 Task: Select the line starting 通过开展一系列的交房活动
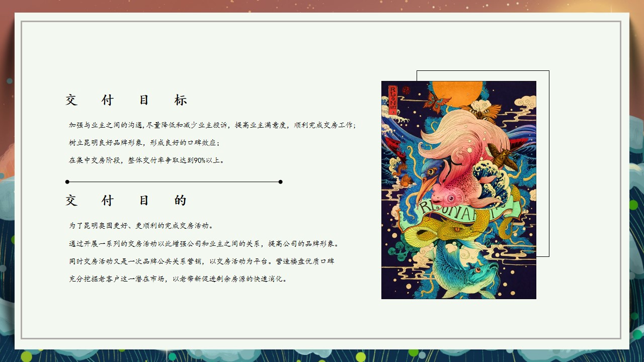205,244
